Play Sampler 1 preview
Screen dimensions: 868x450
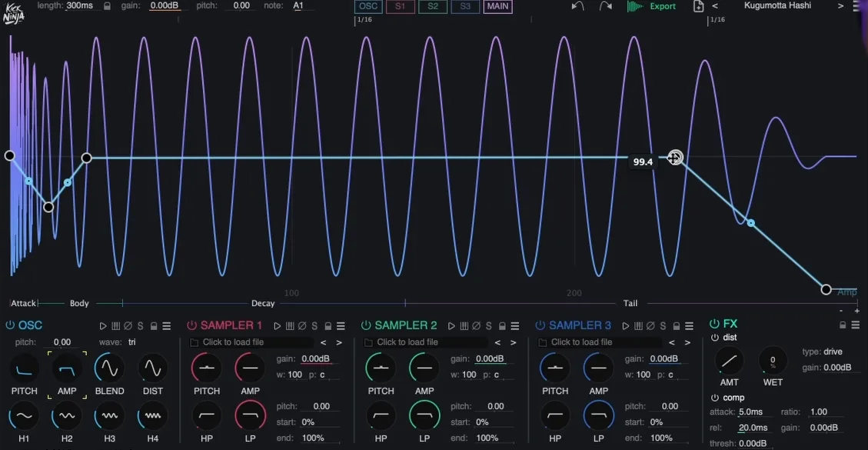point(278,326)
